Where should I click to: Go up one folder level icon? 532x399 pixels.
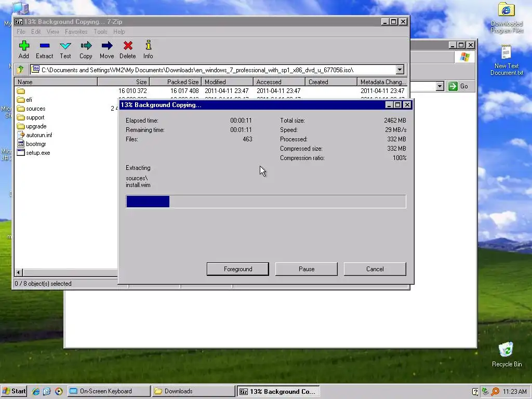click(x=20, y=70)
